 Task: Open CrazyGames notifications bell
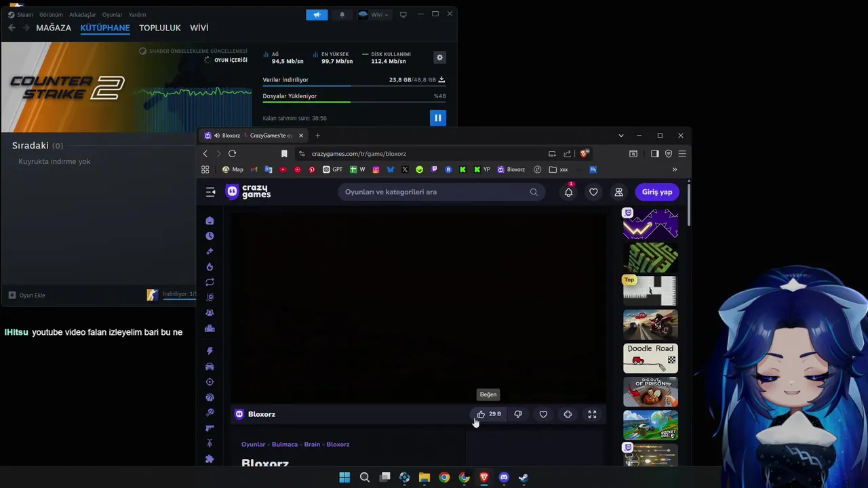(x=568, y=192)
